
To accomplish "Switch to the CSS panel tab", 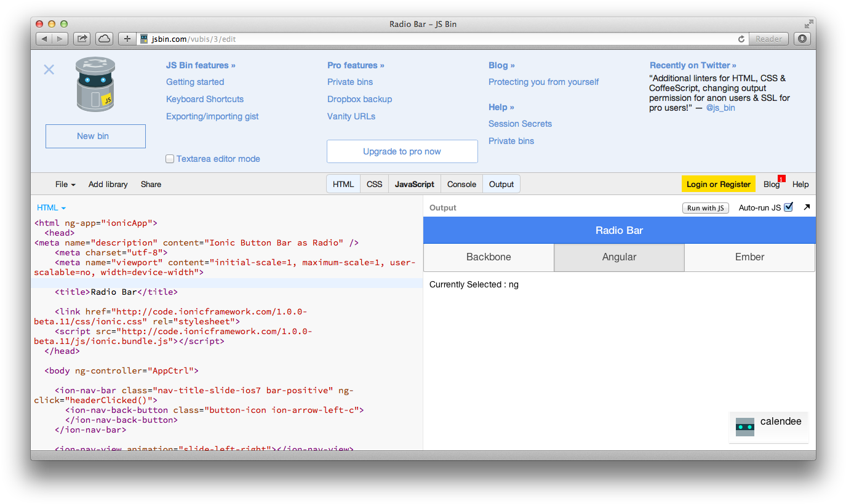I will [x=374, y=184].
